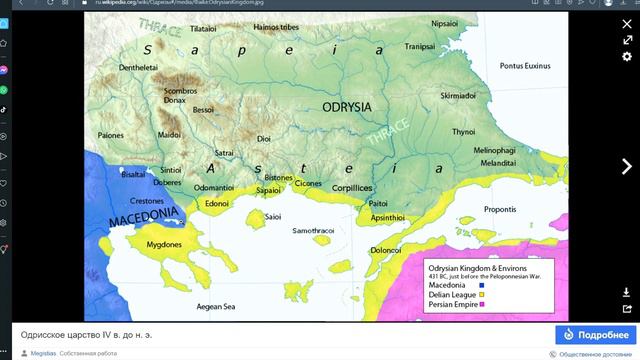Click the Aegean Sea label on the map

[216, 307]
